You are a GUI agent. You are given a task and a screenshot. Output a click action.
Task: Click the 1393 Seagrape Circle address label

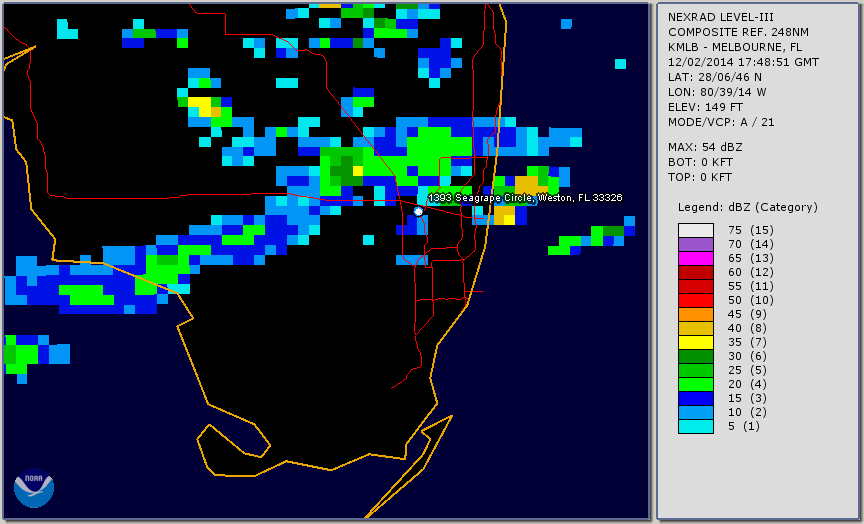tap(525, 198)
